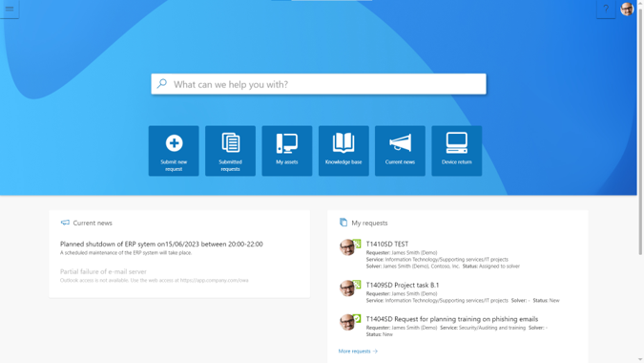Screen dimensions: 644x363
Task: Click the documents icon beside My requests
Action: pyautogui.click(x=343, y=223)
